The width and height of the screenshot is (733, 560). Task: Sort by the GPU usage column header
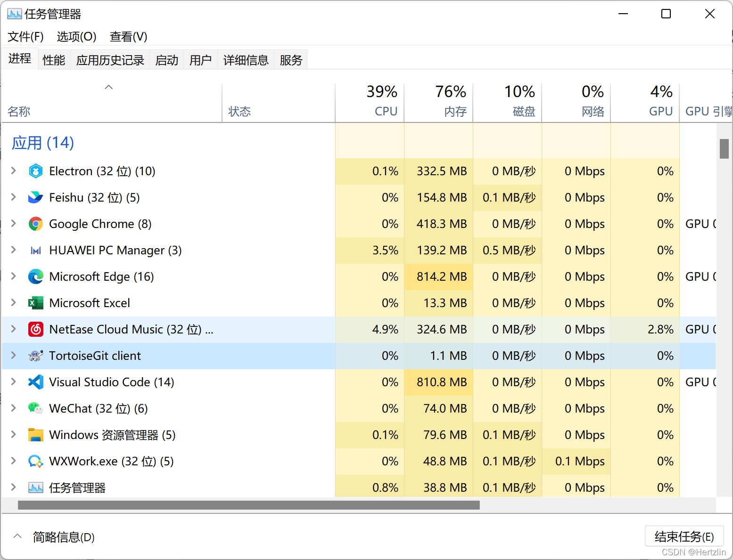[x=645, y=103]
